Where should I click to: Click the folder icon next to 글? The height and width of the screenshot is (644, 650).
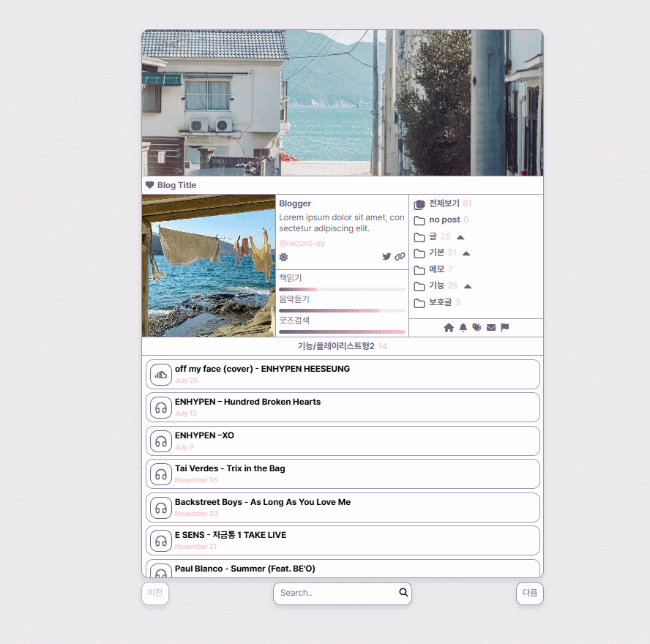click(x=419, y=237)
